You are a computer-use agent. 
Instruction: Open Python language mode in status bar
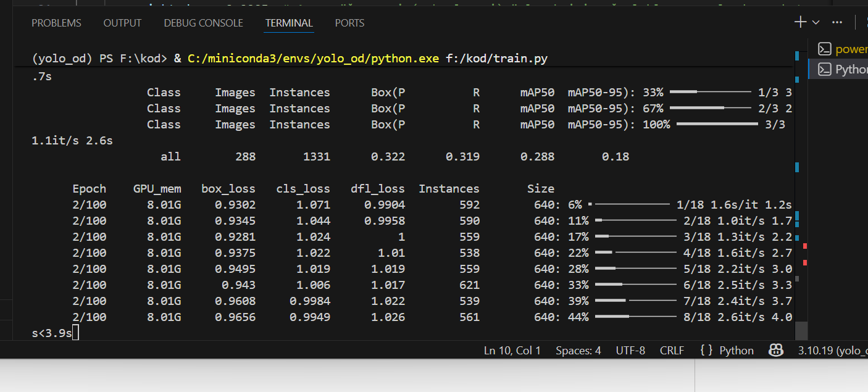[x=727, y=351]
